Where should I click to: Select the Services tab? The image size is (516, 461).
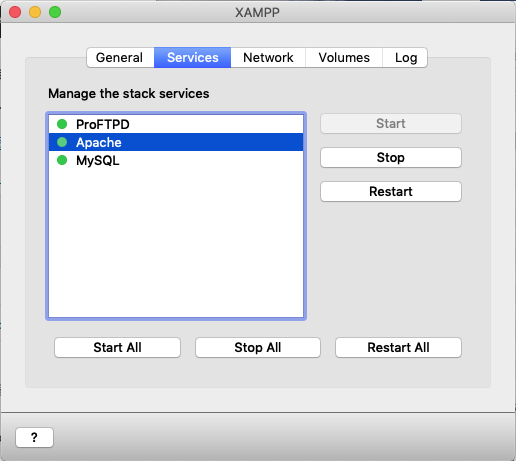tap(192, 57)
